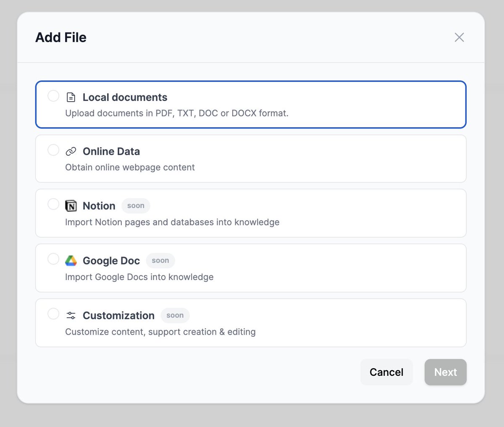Click the Local documents file icon

click(71, 97)
